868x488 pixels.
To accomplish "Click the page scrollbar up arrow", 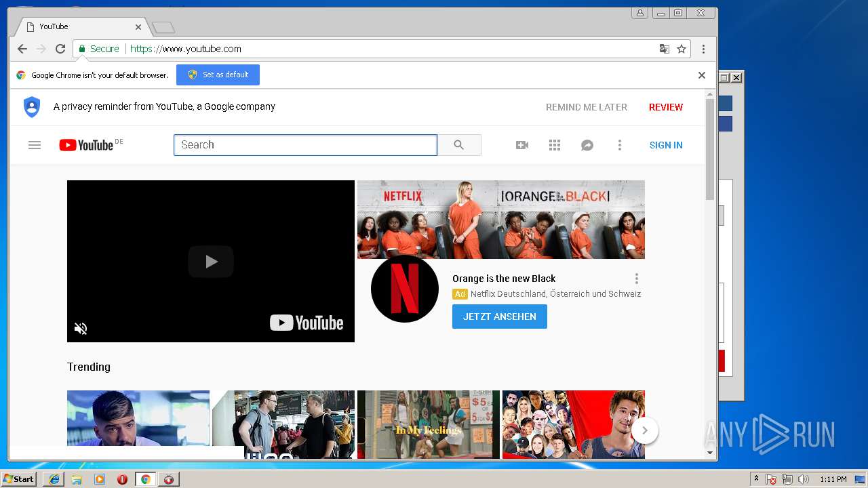I will tap(710, 95).
